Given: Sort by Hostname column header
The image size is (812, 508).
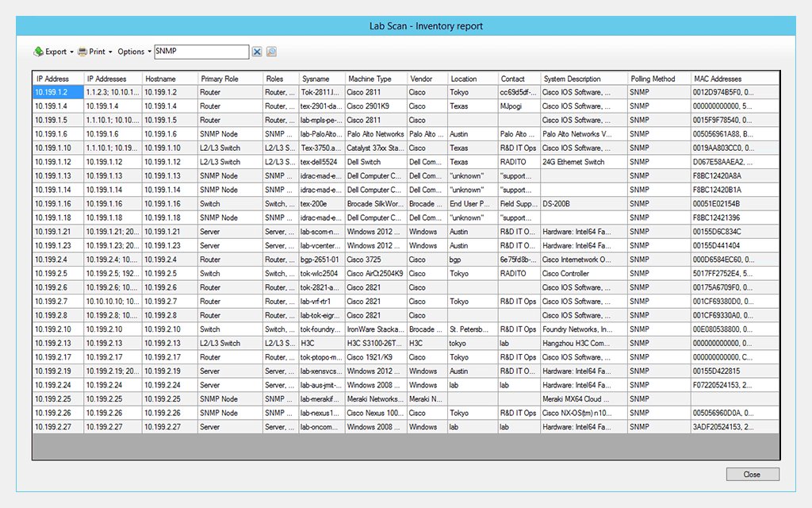Looking at the screenshot, I should pyautogui.click(x=170, y=79).
